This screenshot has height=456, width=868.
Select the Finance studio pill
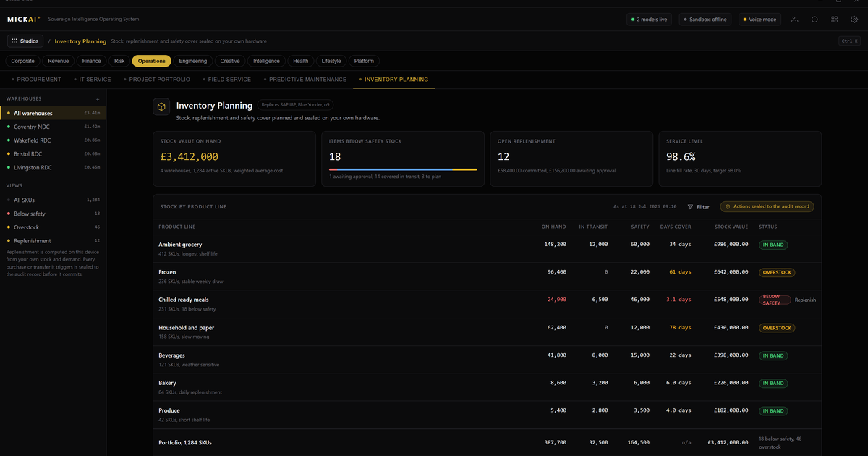[x=92, y=61]
